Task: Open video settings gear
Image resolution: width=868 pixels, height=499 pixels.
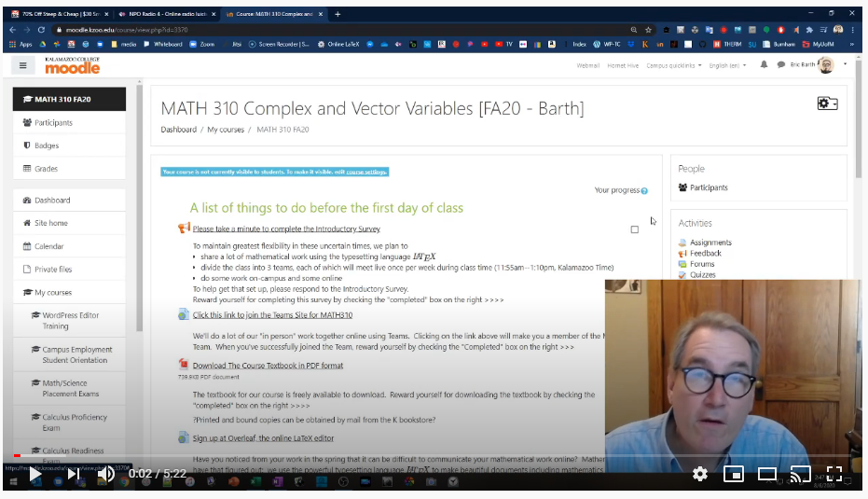Action: (x=700, y=474)
